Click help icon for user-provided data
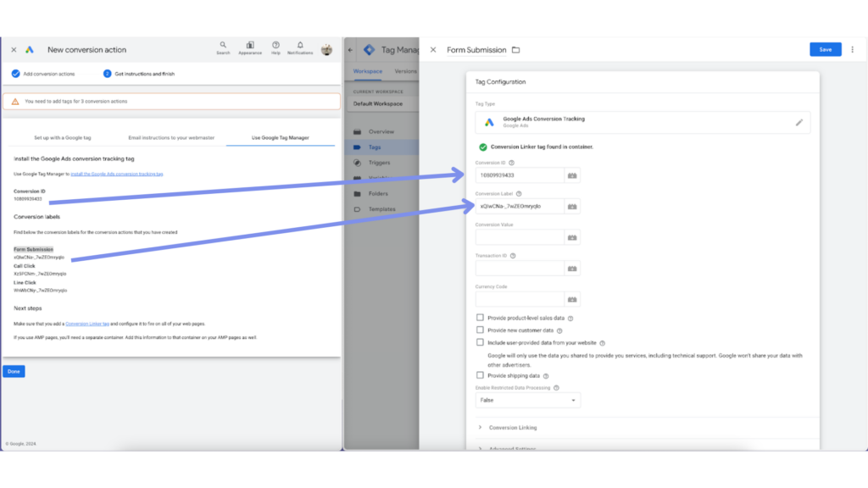This screenshot has width=868, height=488. pos(603,343)
